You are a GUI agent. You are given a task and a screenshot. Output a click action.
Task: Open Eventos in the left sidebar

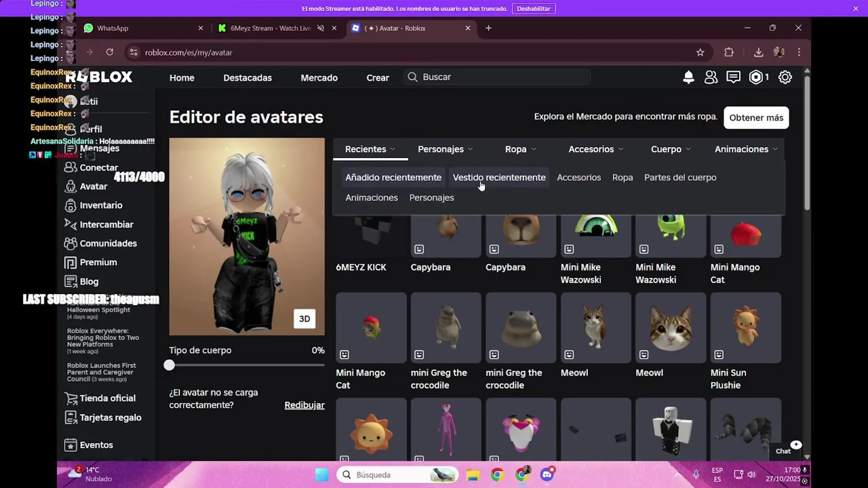88,445
